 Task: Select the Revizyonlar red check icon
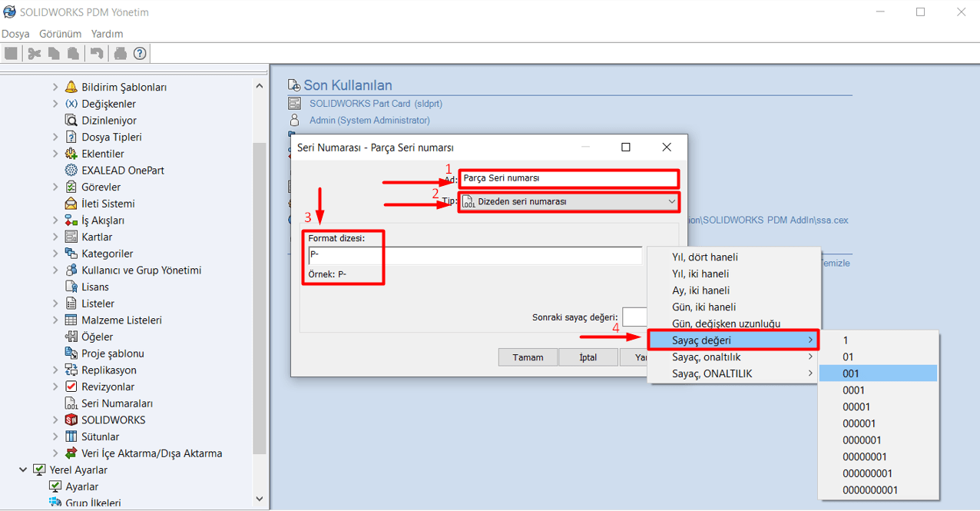click(71, 387)
